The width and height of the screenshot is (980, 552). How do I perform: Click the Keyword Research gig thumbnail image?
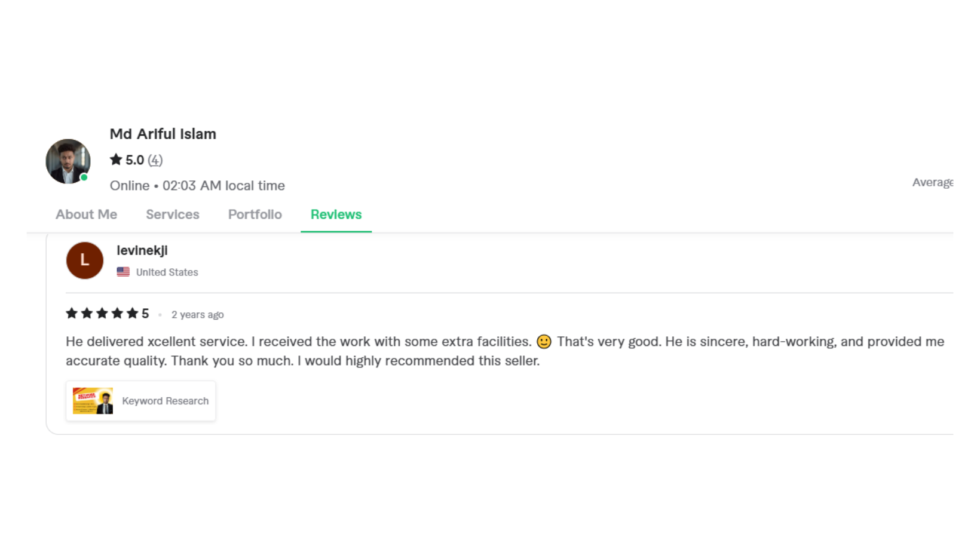click(93, 401)
